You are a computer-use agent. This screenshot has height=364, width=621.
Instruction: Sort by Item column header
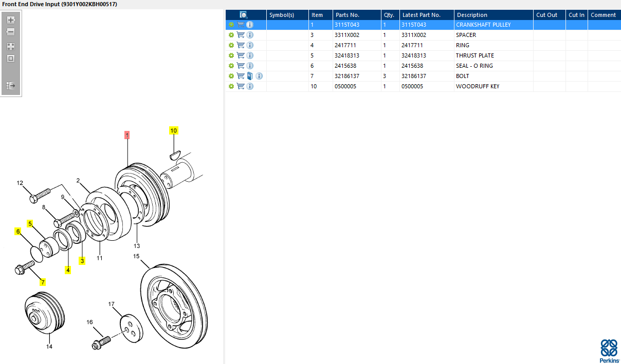tap(320, 15)
